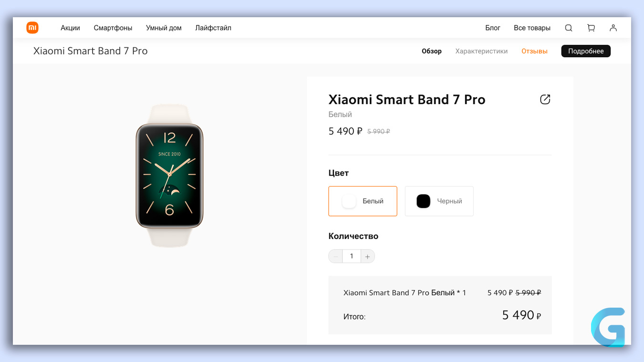Image resolution: width=644 pixels, height=362 pixels.
Task: Click the share icon beside product title
Action: [545, 99]
